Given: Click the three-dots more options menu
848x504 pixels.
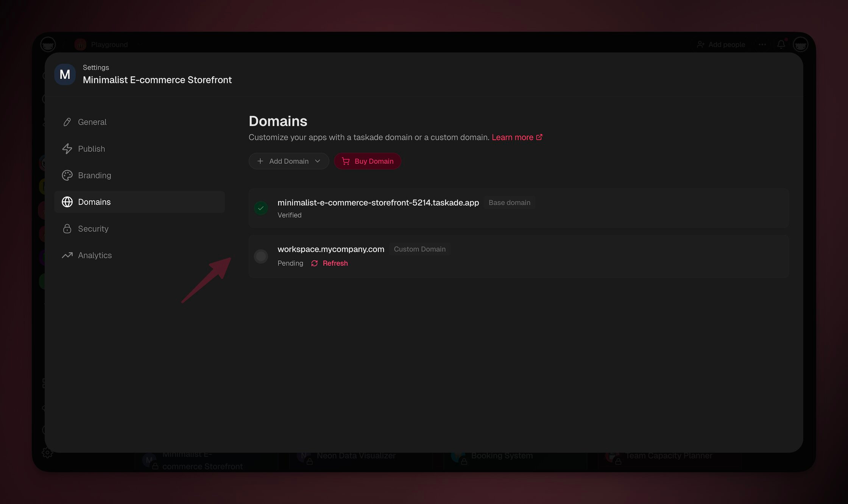Looking at the screenshot, I should [762, 45].
